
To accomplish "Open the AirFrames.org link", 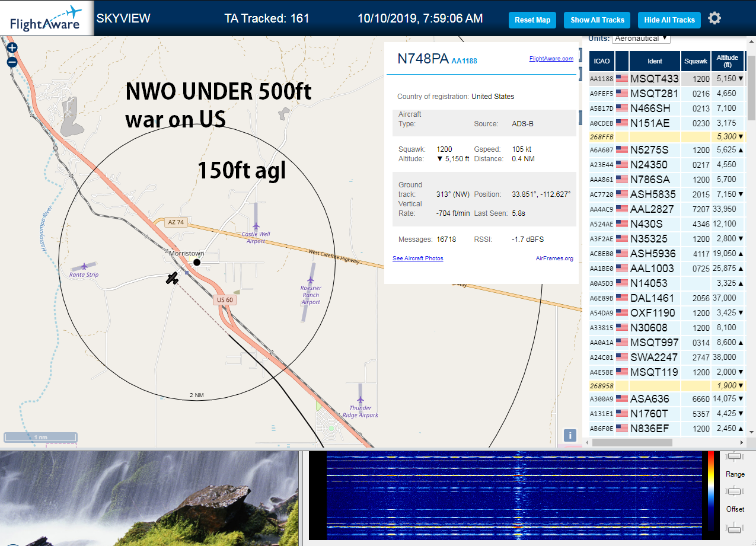I will point(554,258).
